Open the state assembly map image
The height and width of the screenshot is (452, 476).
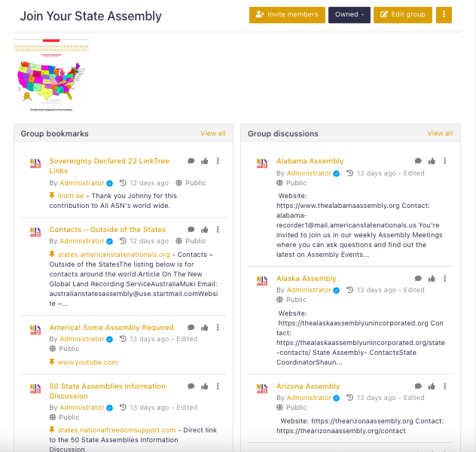[51, 75]
